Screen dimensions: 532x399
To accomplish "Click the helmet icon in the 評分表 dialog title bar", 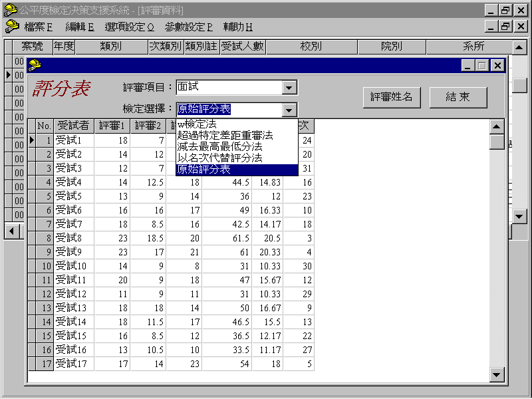I will 35,65.
